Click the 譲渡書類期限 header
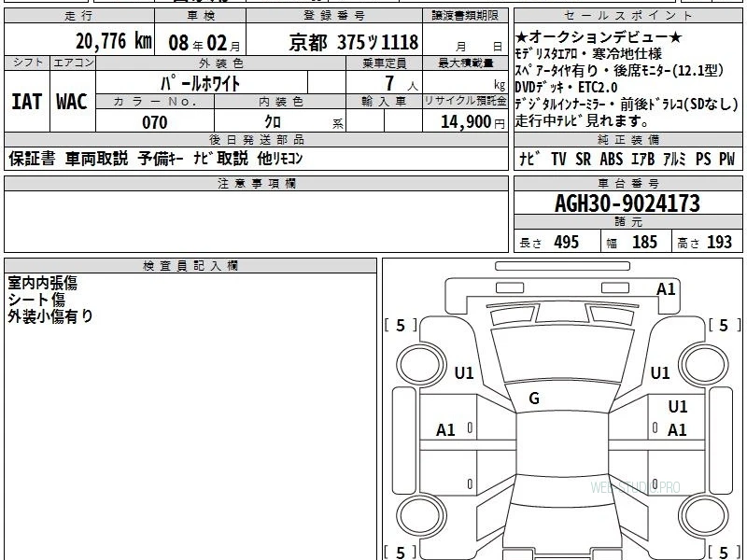The height and width of the screenshot is (560, 747). [x=465, y=16]
